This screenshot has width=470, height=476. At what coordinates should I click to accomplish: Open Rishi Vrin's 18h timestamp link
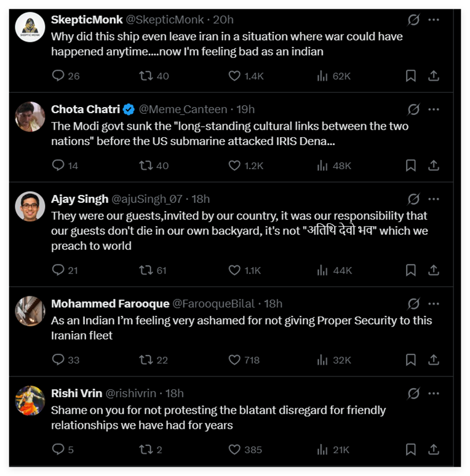pyautogui.click(x=175, y=394)
